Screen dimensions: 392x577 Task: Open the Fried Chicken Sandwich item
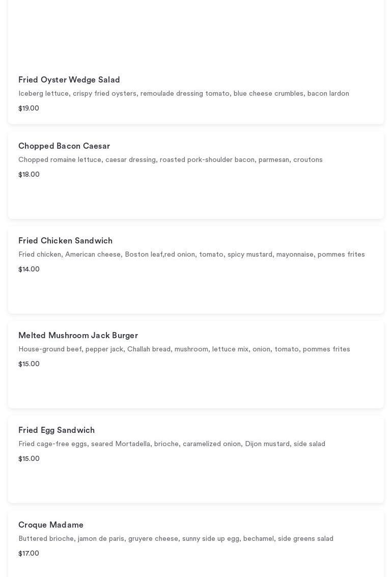pyautogui.click(x=65, y=241)
